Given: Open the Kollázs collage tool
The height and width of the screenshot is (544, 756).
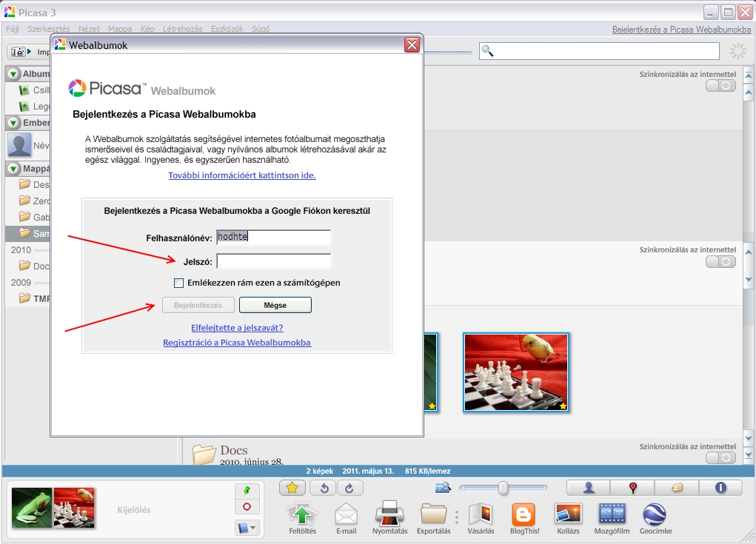Looking at the screenshot, I should point(568,514).
